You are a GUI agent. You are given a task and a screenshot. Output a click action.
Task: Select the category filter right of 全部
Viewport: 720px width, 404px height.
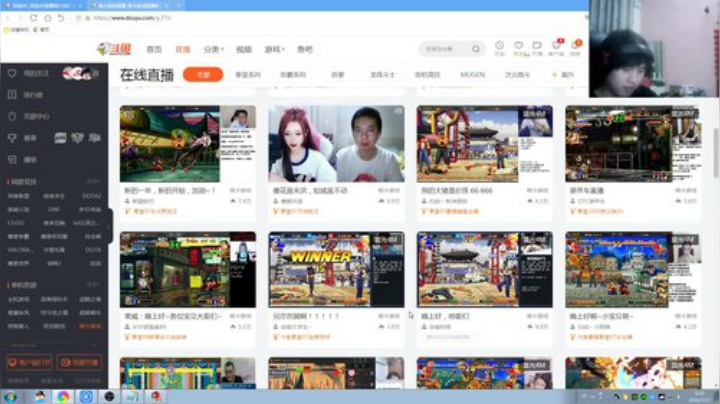(x=248, y=74)
